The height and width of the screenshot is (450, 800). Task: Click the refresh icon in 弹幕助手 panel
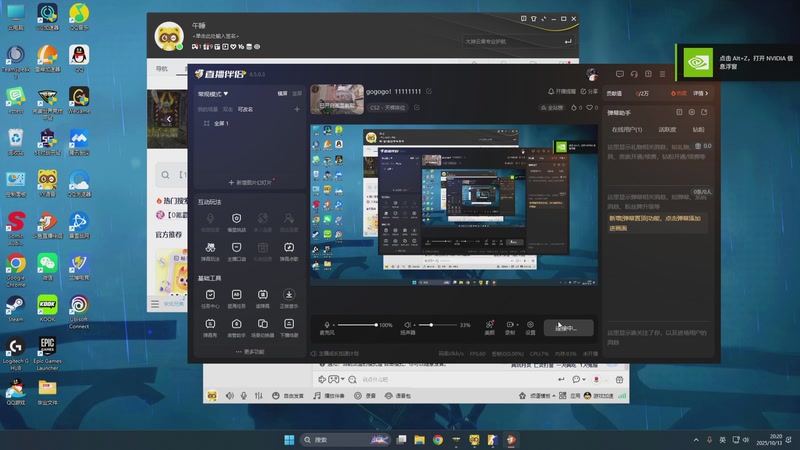pos(704,112)
